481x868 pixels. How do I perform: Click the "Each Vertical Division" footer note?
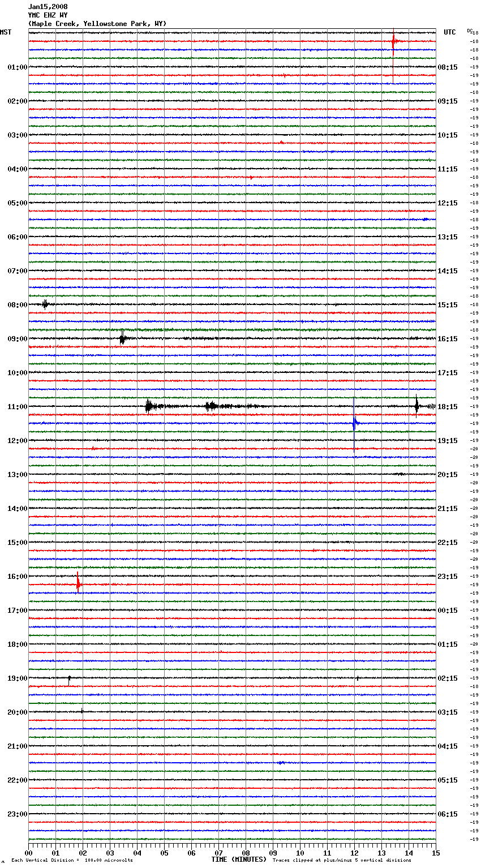coord(72,861)
